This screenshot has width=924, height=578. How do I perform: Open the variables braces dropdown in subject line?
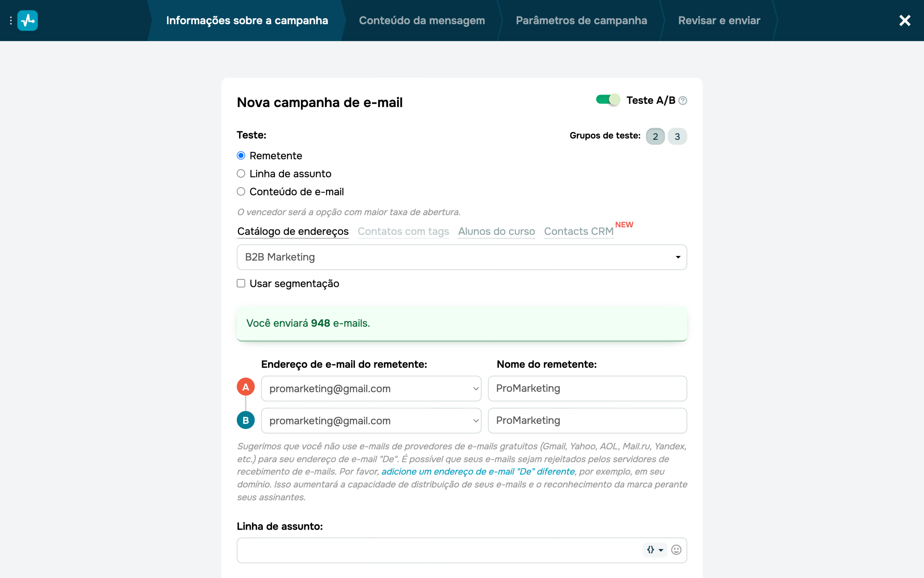click(x=655, y=550)
